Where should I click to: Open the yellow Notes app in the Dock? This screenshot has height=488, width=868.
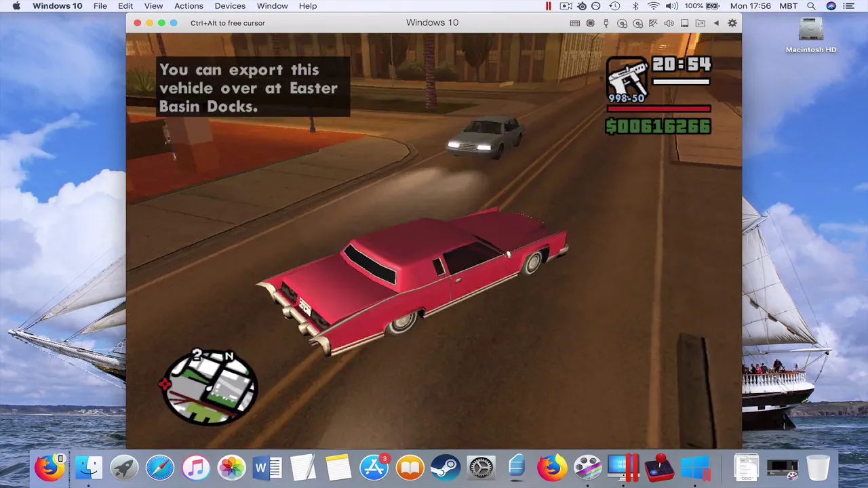[x=338, y=468]
